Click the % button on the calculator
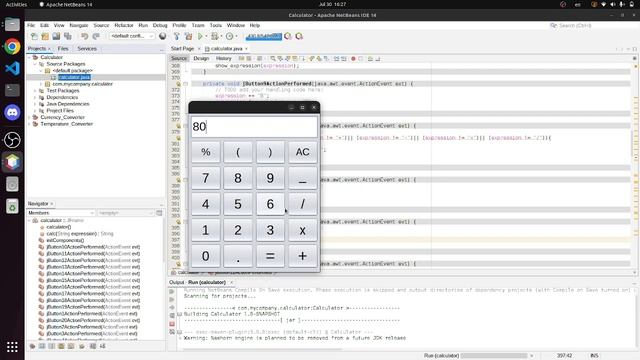This screenshot has height=360, width=640. coord(206,152)
